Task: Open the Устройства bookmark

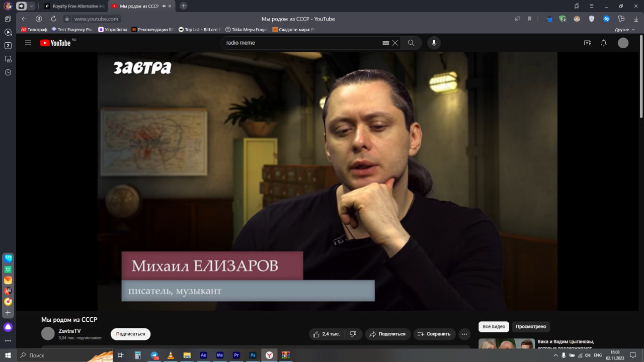Action: tap(113, 30)
